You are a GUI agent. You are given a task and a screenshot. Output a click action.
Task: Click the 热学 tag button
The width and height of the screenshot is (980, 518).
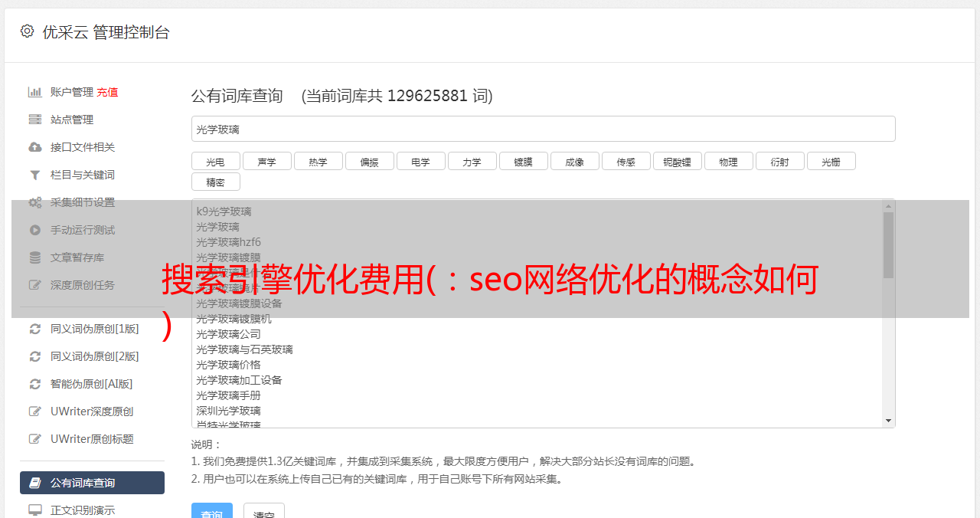[x=318, y=162]
